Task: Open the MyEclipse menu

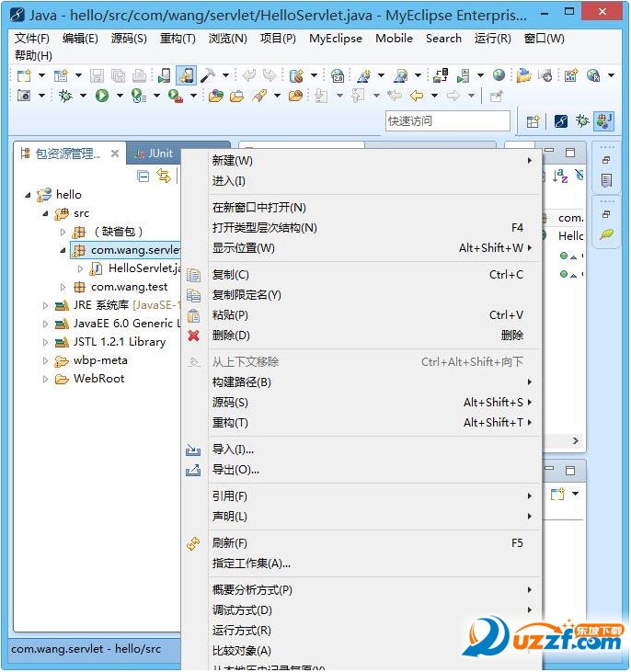Action: [x=336, y=39]
